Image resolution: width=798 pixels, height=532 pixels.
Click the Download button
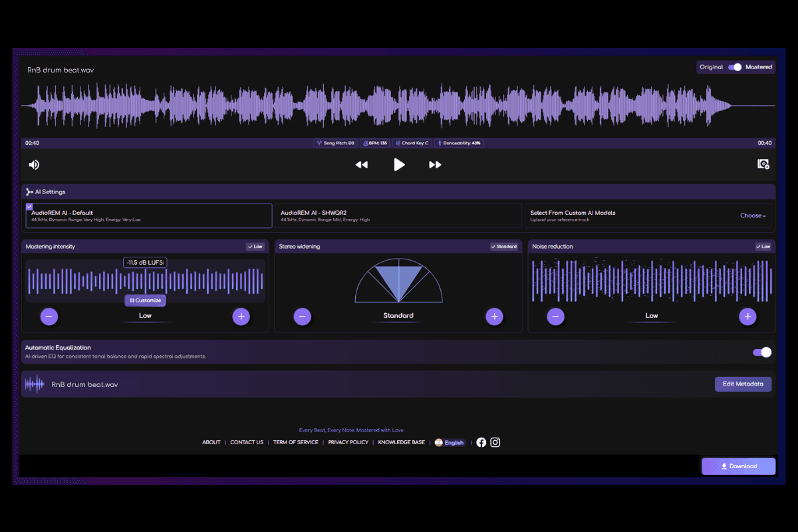tap(739, 466)
